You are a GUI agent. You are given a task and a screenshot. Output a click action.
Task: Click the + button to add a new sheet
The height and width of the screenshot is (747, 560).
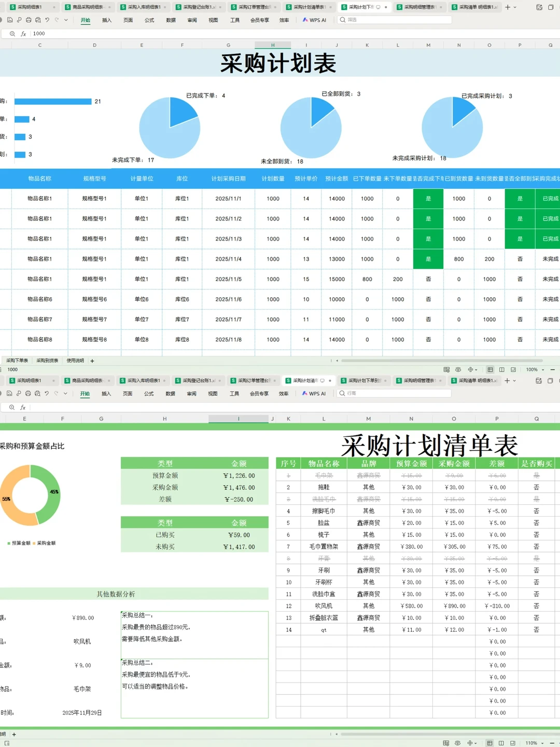(x=92, y=360)
